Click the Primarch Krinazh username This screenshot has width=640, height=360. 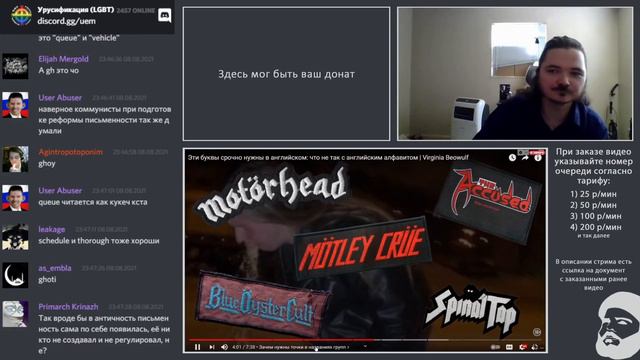(x=68, y=307)
